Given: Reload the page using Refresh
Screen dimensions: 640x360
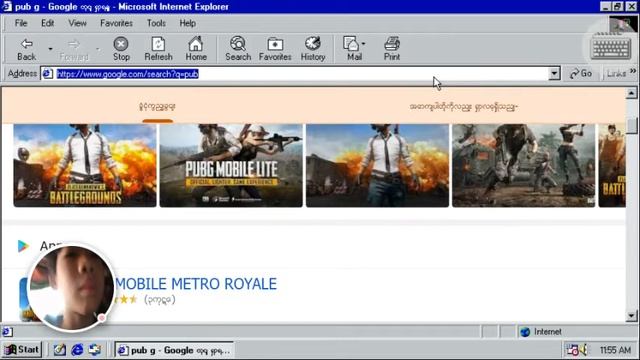Looking at the screenshot, I should (x=158, y=49).
